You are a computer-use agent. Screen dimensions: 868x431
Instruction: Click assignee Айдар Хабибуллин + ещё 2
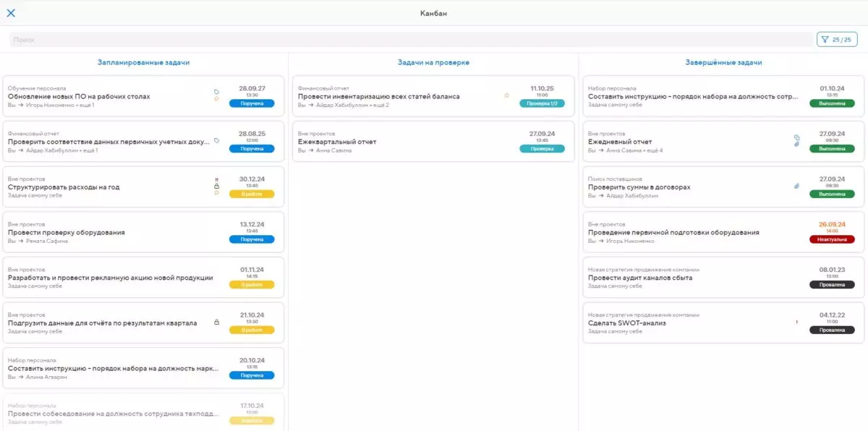(353, 105)
